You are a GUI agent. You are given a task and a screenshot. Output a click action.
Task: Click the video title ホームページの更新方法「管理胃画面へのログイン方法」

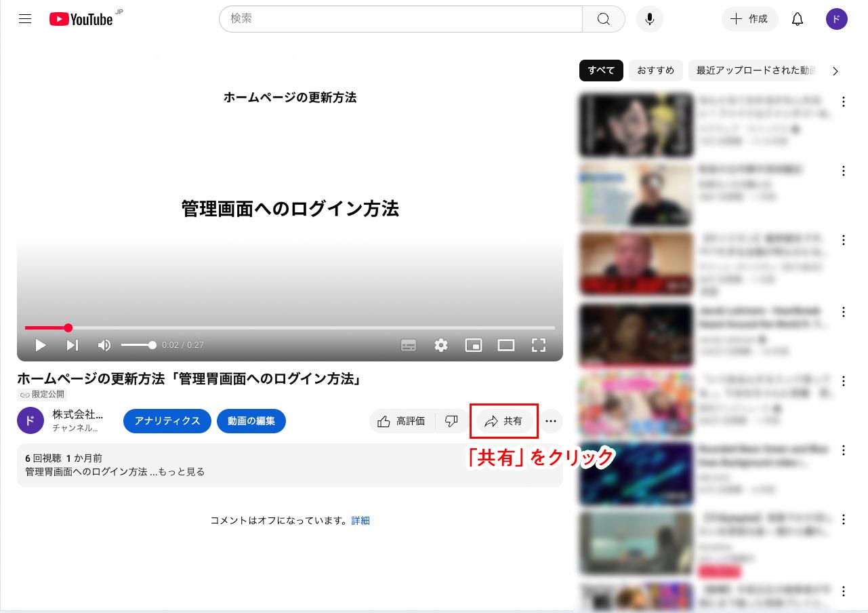click(x=190, y=378)
